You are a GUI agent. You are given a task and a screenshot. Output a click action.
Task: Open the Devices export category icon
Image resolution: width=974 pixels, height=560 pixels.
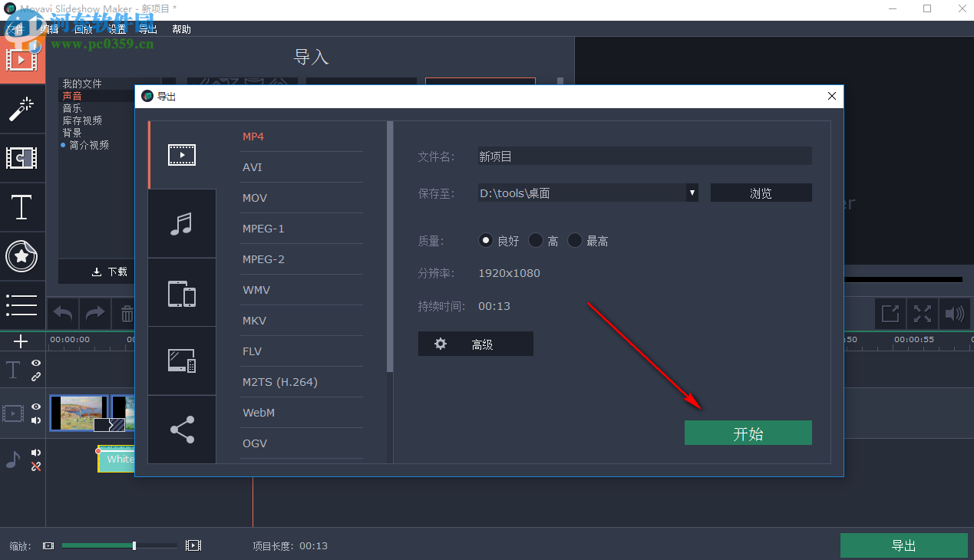point(182,292)
